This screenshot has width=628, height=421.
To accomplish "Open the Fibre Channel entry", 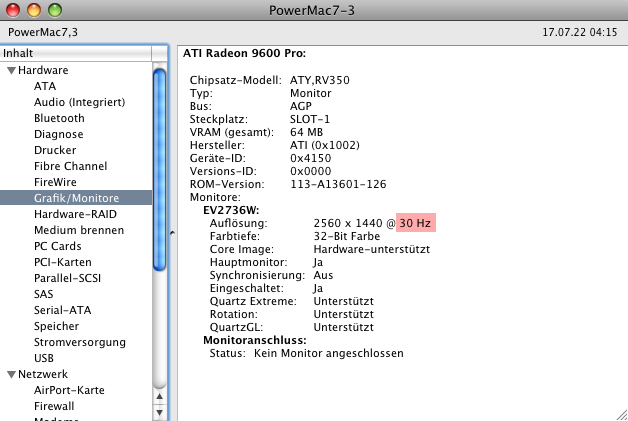I will (x=70, y=166).
